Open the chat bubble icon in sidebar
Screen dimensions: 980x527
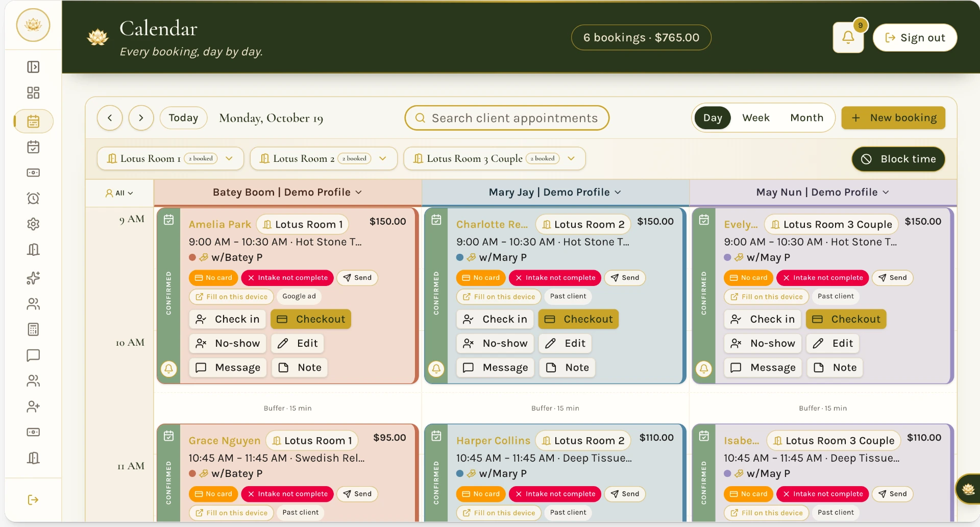[33, 355]
